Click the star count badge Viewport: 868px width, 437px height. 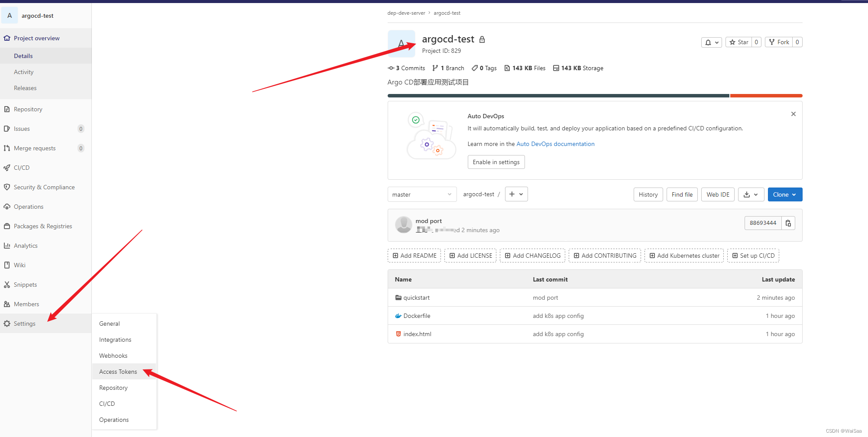click(756, 42)
